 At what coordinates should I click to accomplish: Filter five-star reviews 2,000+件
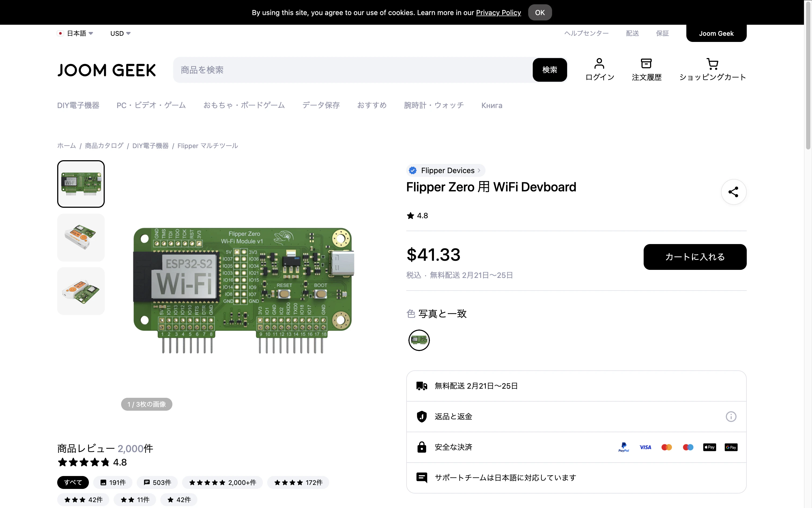pos(222,482)
